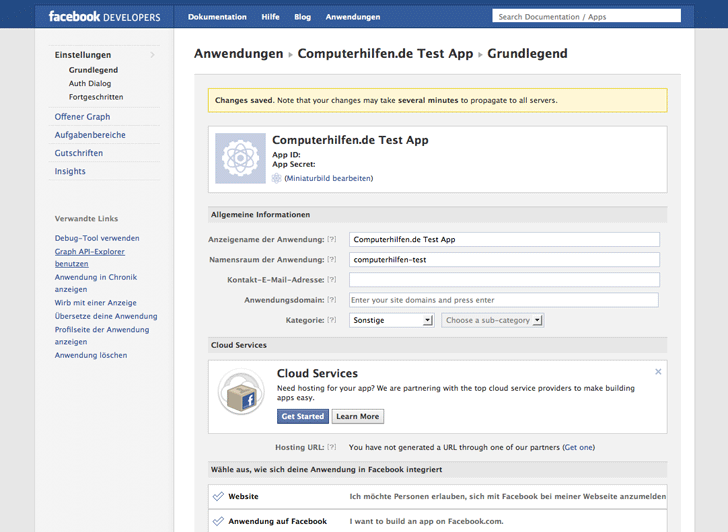Click the App ID: label
Viewport: 728px width, 532px height.
tap(286, 155)
